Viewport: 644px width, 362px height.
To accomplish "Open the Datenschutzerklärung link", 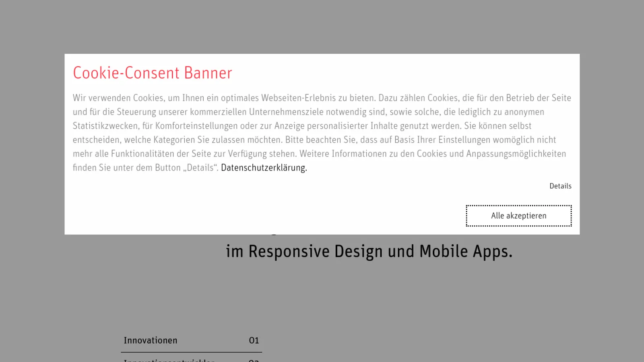I will [x=264, y=168].
